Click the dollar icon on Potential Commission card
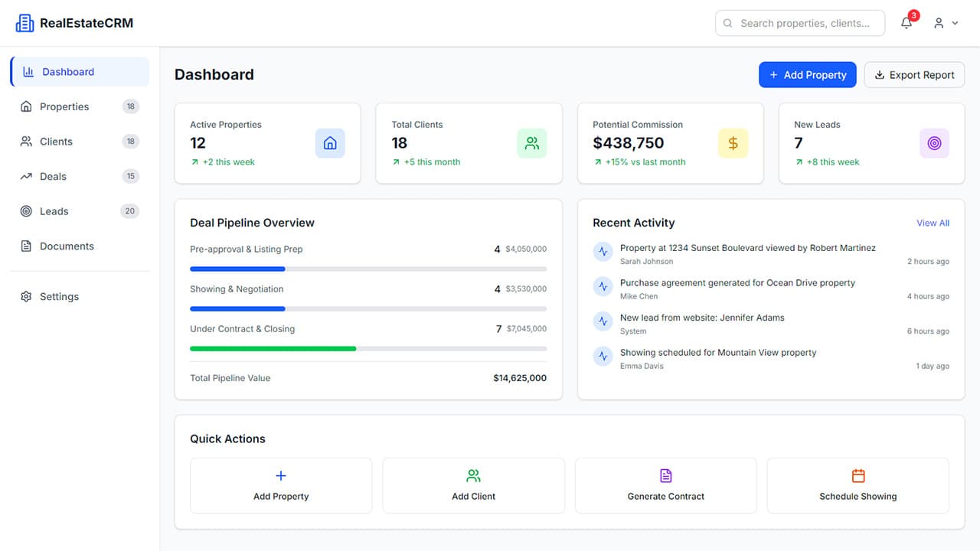 [x=733, y=142]
